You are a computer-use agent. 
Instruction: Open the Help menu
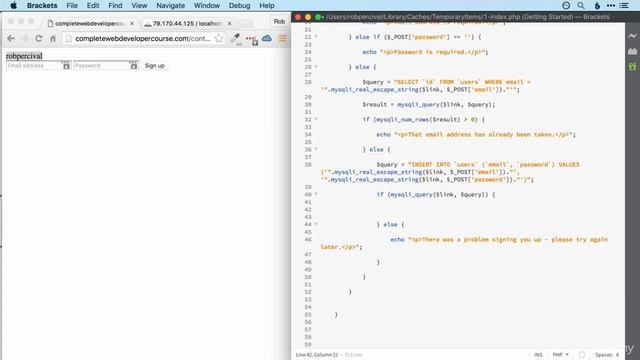(267, 5)
